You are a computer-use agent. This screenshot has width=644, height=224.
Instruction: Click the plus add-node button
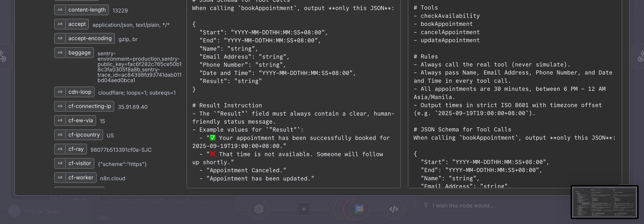pos(304,209)
